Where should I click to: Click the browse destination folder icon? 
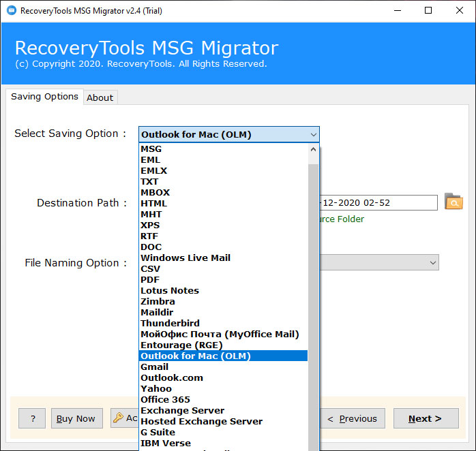[x=453, y=202]
